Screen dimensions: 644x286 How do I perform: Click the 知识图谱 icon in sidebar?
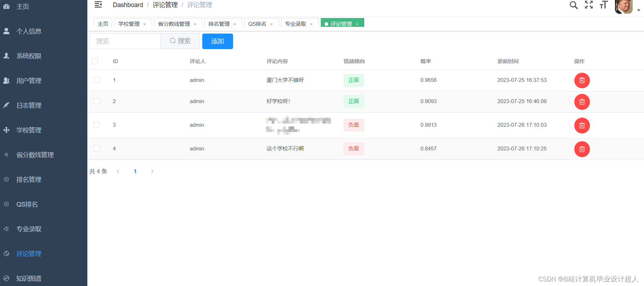(x=6, y=278)
